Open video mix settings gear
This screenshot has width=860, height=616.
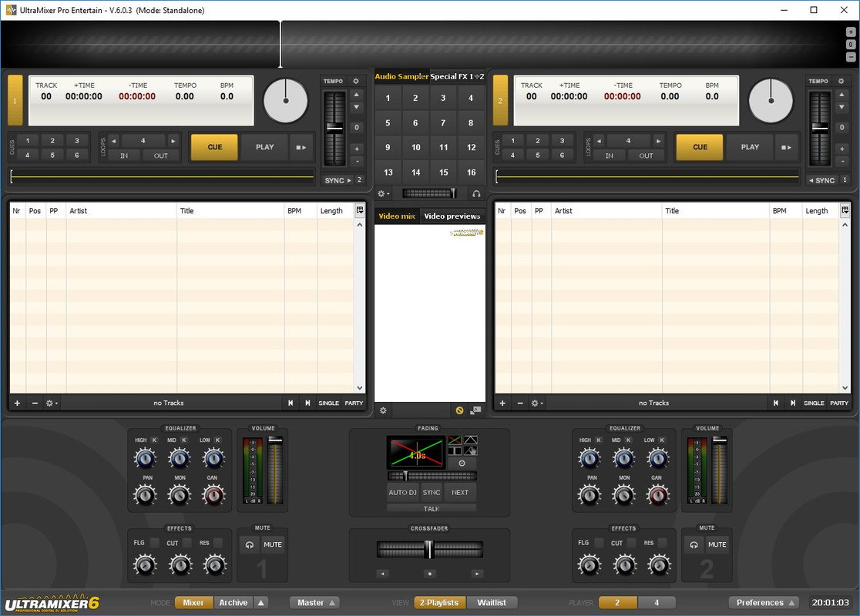pos(383,410)
